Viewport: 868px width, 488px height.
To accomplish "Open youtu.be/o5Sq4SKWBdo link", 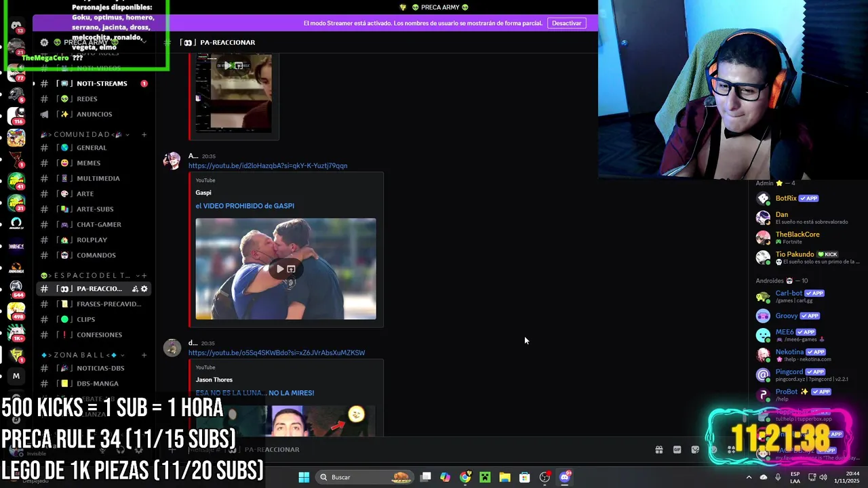I will tap(277, 353).
